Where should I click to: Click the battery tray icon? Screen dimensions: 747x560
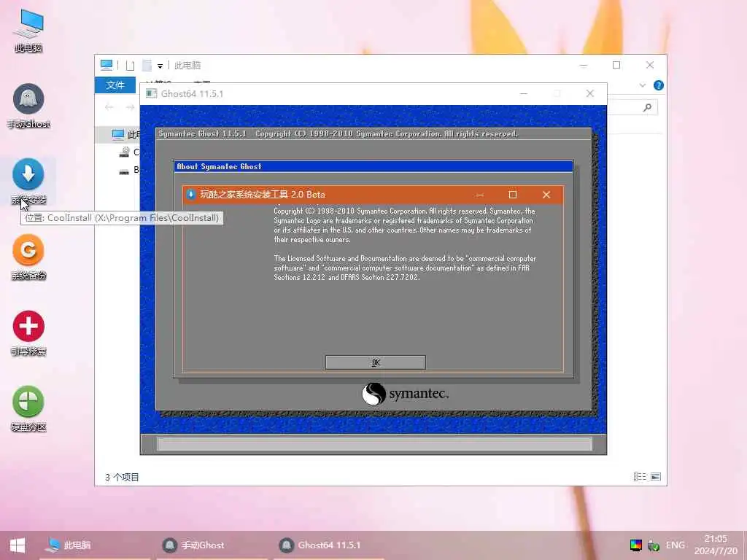pyautogui.click(x=654, y=545)
